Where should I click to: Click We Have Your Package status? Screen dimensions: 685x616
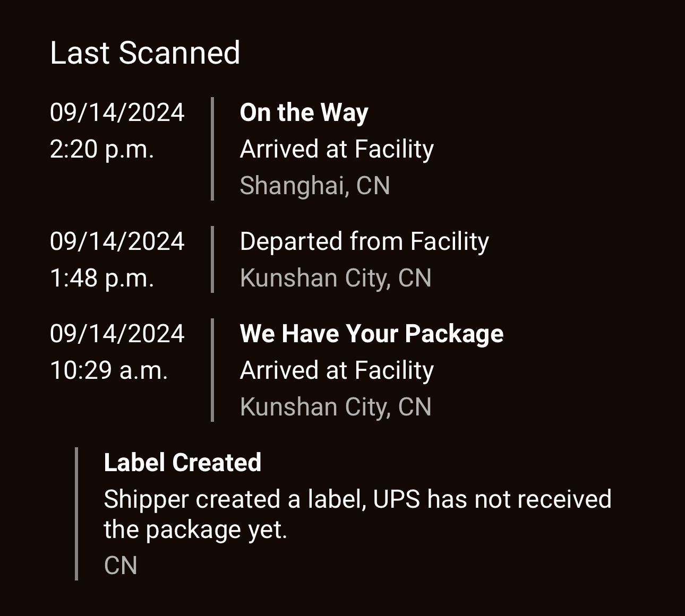[372, 334]
